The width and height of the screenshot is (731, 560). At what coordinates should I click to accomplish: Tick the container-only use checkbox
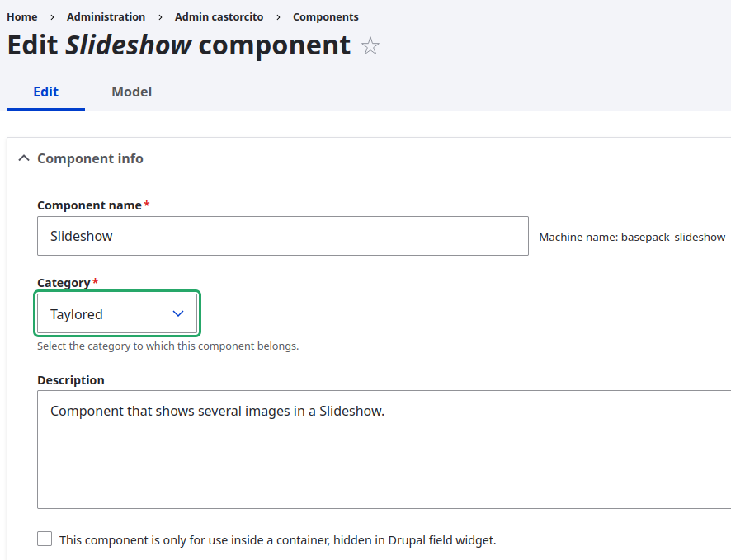tap(45, 539)
